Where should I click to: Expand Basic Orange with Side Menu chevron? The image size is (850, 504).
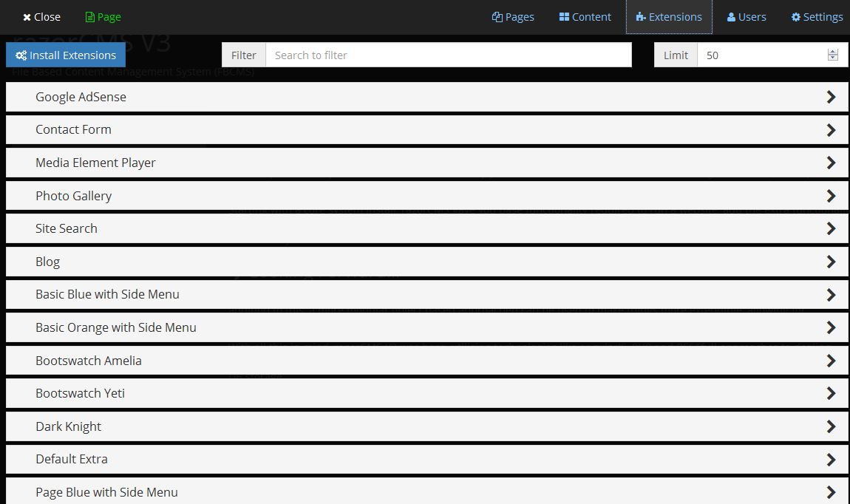[x=831, y=328]
